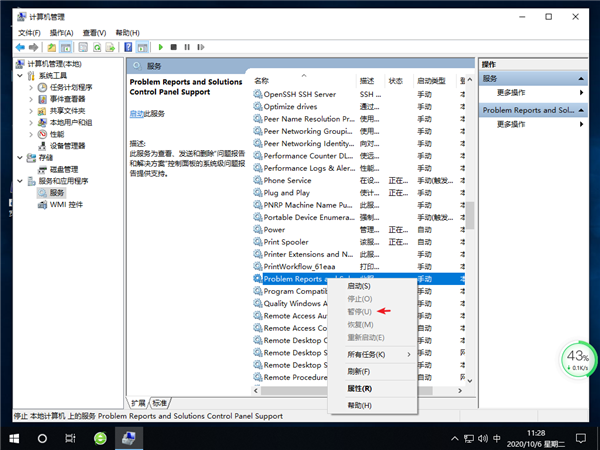Screen dimensions: 600x450
Task: Click the Back arrow in toolbar
Action: tap(20, 46)
